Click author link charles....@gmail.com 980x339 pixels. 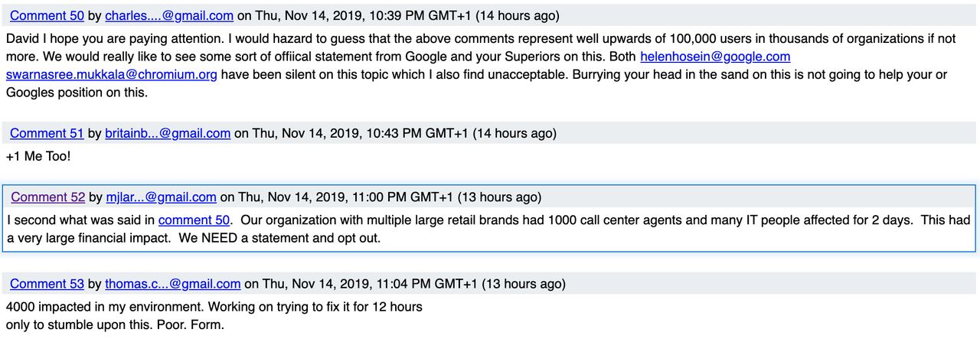(169, 15)
